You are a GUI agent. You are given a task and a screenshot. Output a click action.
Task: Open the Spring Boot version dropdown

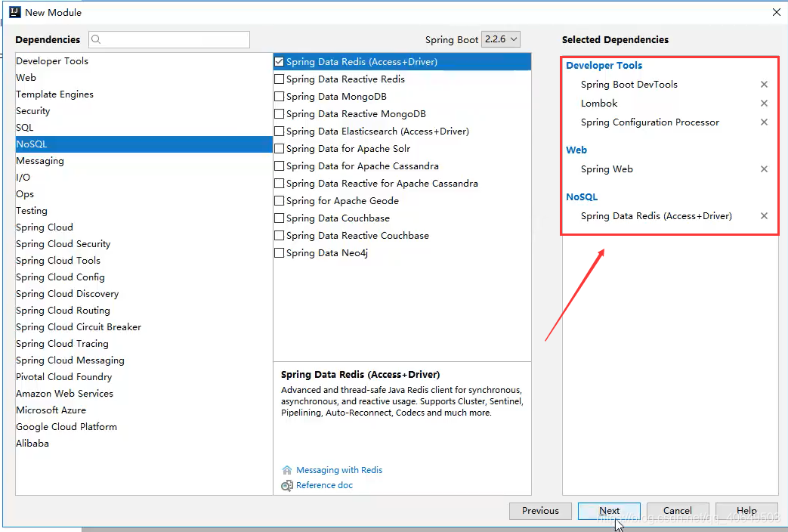[x=501, y=39]
